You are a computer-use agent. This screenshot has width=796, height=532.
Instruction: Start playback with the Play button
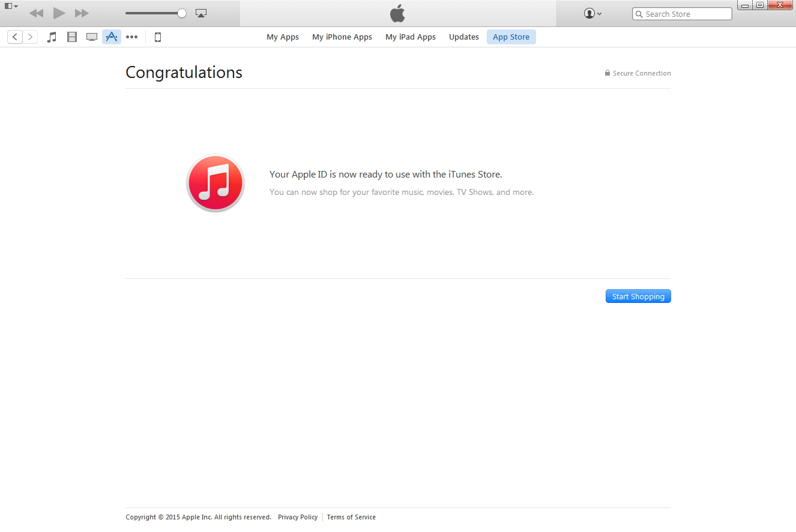59,13
